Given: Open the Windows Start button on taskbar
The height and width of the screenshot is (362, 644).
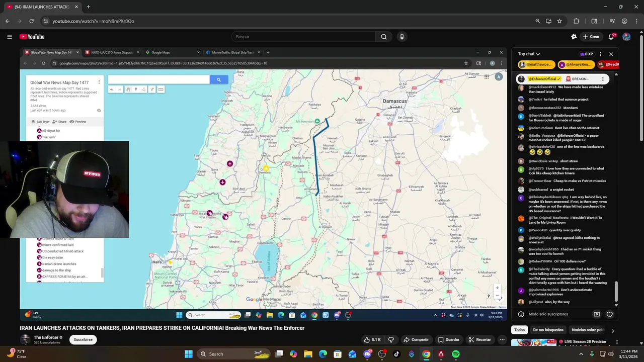Looking at the screenshot, I should pyautogui.click(x=188, y=354).
